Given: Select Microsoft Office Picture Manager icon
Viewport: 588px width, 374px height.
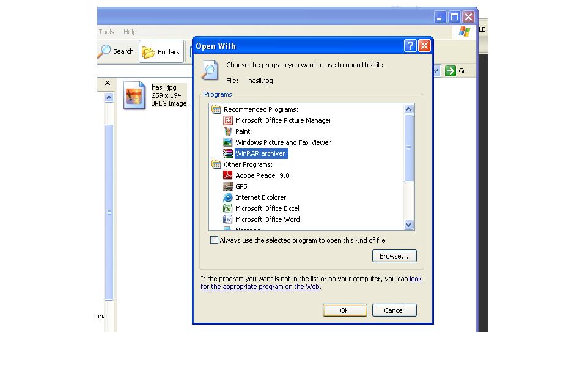Looking at the screenshot, I should click(x=227, y=120).
